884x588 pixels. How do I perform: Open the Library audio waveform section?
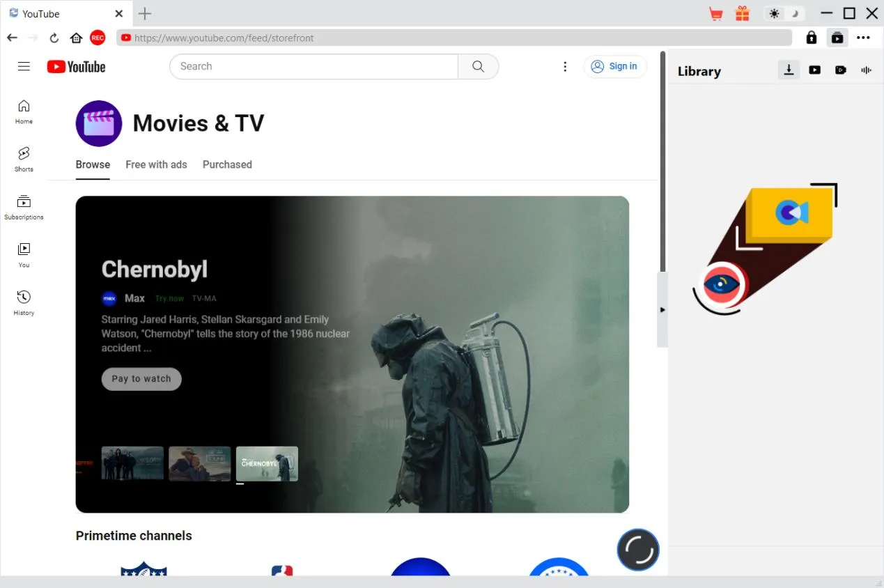866,70
